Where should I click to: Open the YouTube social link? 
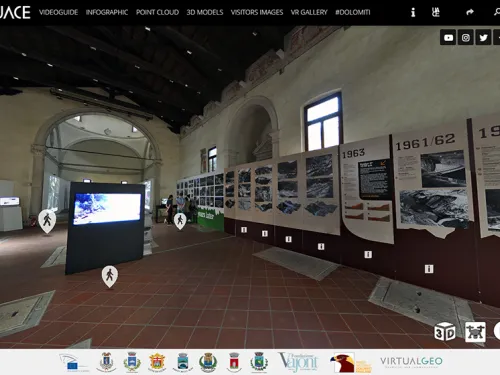tap(448, 37)
